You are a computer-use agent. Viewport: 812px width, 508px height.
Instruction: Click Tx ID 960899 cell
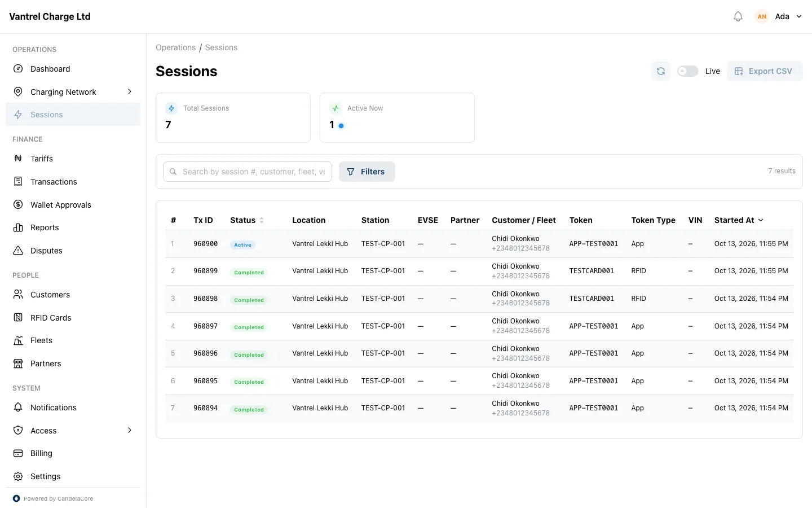tap(205, 271)
